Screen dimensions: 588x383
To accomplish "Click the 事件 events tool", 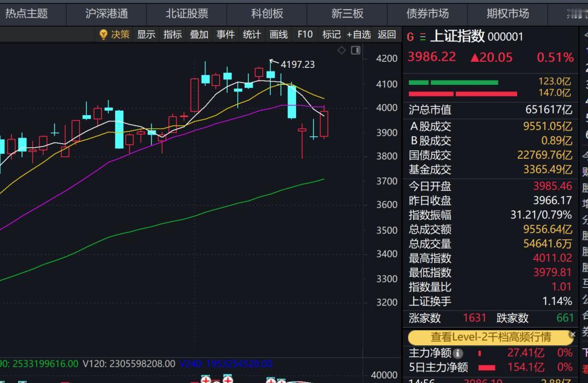I will pyautogui.click(x=225, y=35).
